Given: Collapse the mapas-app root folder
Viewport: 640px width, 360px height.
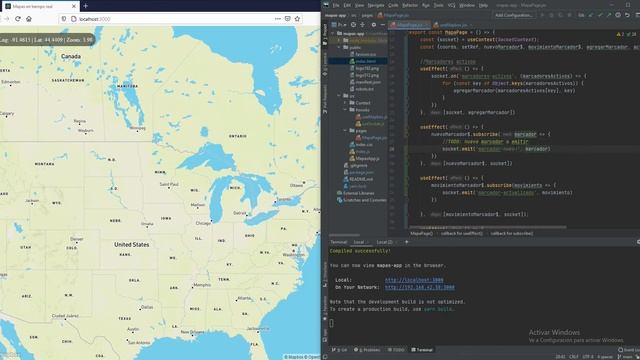Looking at the screenshot, I should point(333,33).
